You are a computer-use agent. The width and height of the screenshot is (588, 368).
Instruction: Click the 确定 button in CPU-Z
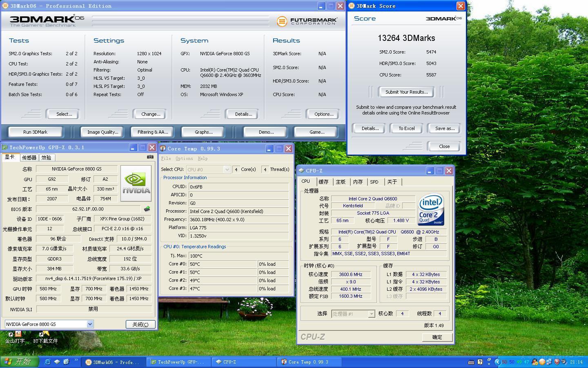[437, 337]
